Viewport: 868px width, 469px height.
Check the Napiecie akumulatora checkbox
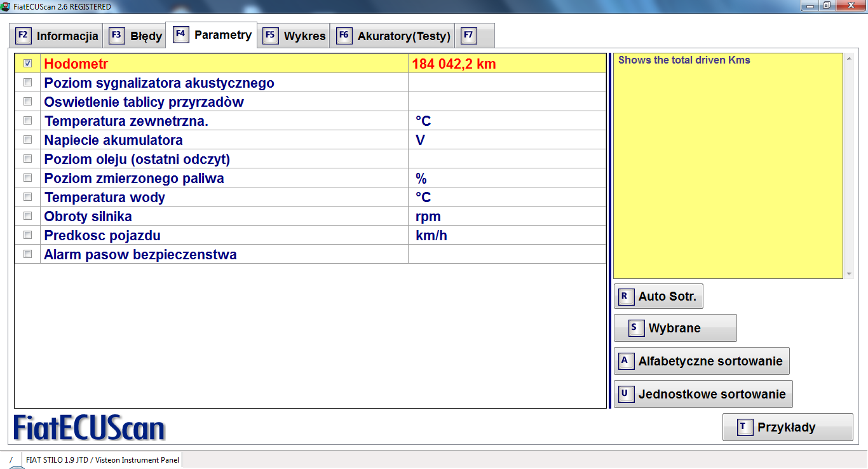pos(27,140)
